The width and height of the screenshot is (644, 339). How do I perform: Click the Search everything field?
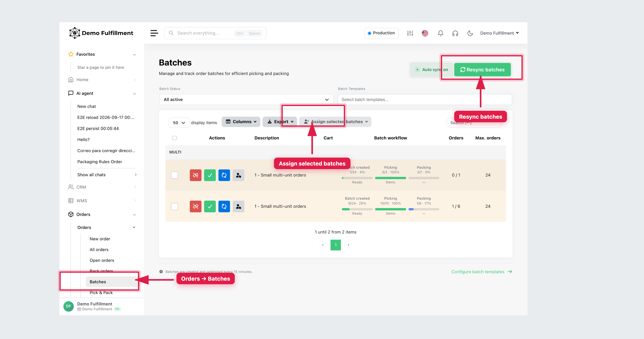tap(215, 33)
